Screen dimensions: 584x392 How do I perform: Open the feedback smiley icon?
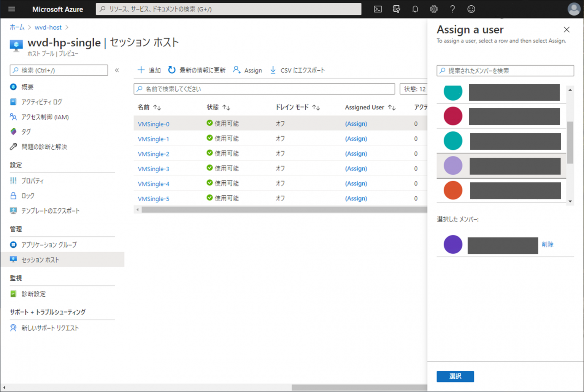[x=471, y=9]
